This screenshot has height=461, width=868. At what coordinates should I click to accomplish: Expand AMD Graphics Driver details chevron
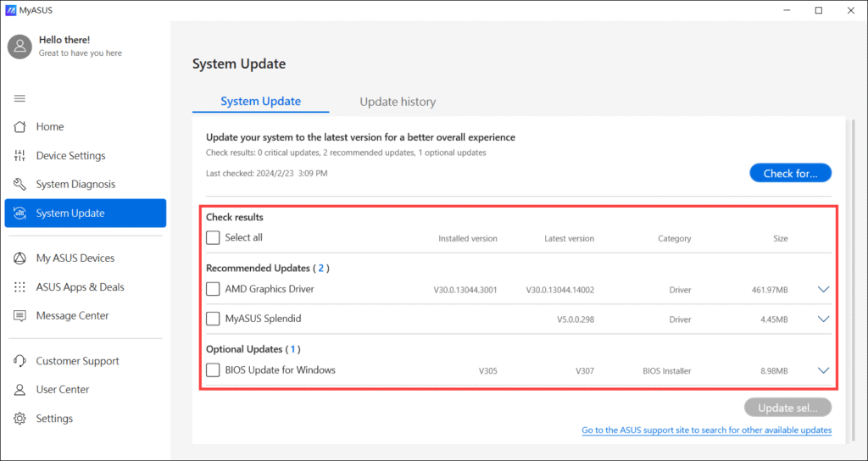(x=822, y=290)
